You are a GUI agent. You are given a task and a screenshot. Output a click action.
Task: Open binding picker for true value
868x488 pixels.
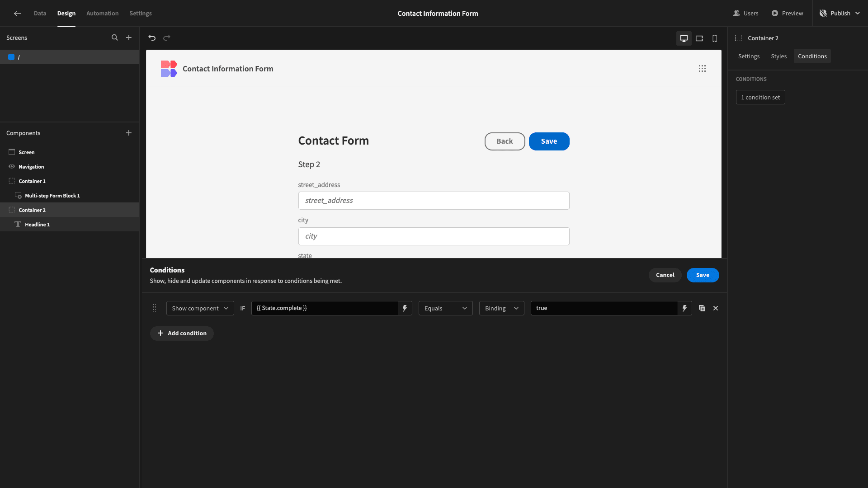[x=684, y=308]
